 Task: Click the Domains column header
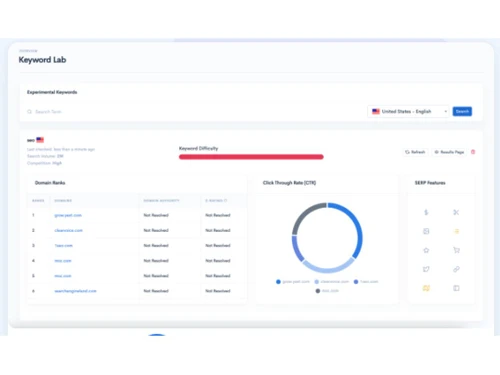pos(63,200)
